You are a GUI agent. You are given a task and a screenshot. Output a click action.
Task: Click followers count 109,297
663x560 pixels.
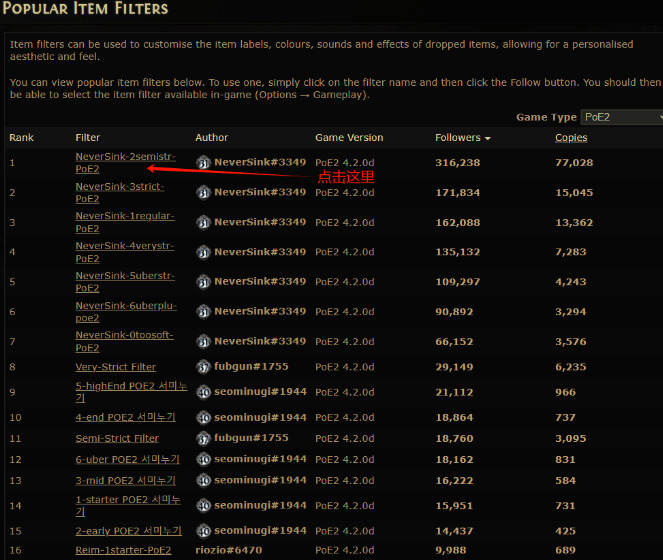[458, 282]
